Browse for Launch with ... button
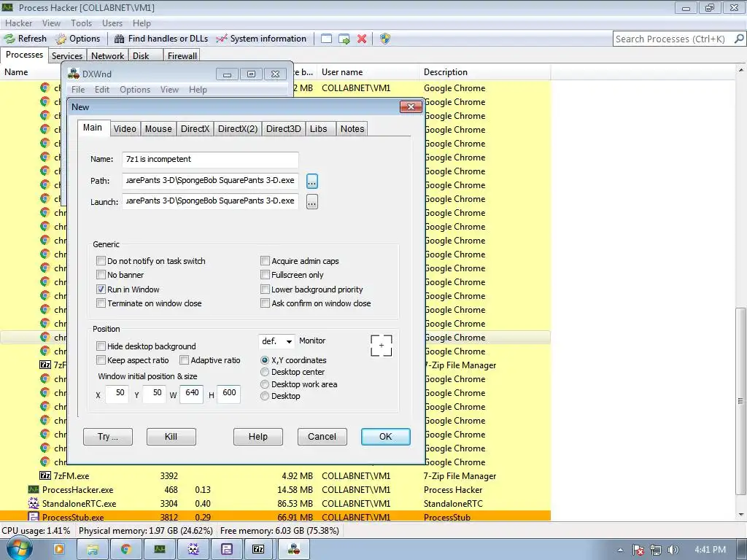 pos(312,201)
